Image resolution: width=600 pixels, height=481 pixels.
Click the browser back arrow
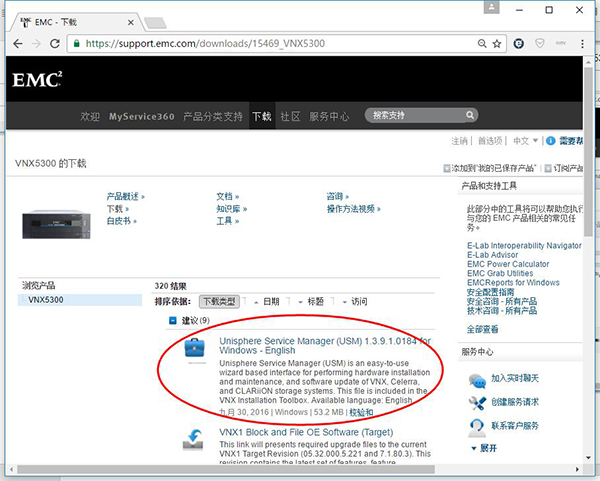[x=18, y=44]
